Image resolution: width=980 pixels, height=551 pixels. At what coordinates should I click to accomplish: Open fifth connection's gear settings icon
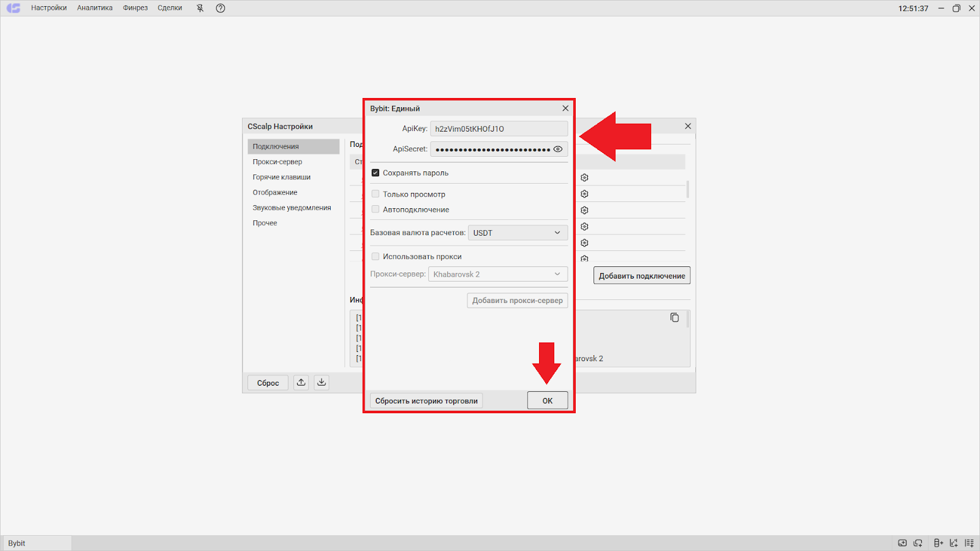[584, 243]
